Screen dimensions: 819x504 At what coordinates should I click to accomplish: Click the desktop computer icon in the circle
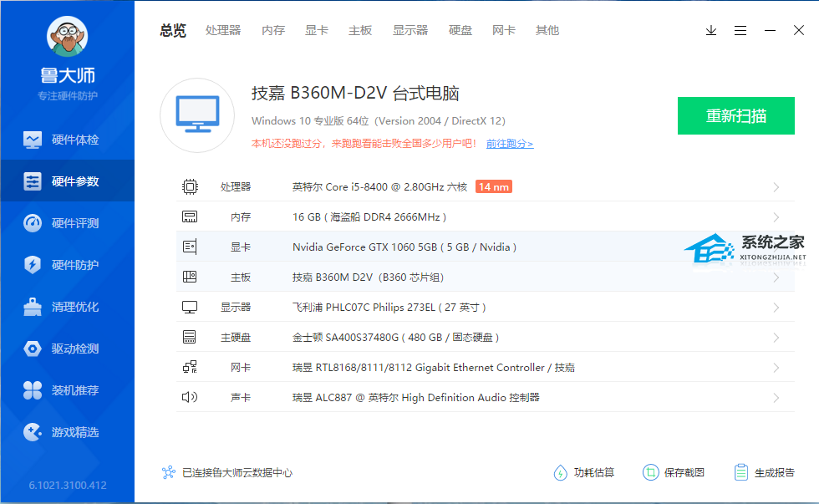click(197, 115)
